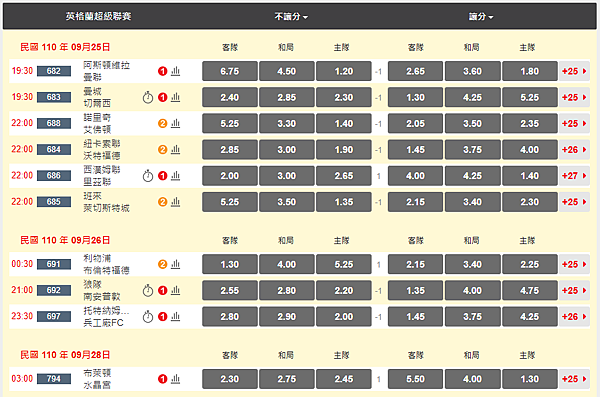Open statistics chart icon for match 691
Image resolution: width=600 pixels, height=397 pixels.
tap(175, 264)
